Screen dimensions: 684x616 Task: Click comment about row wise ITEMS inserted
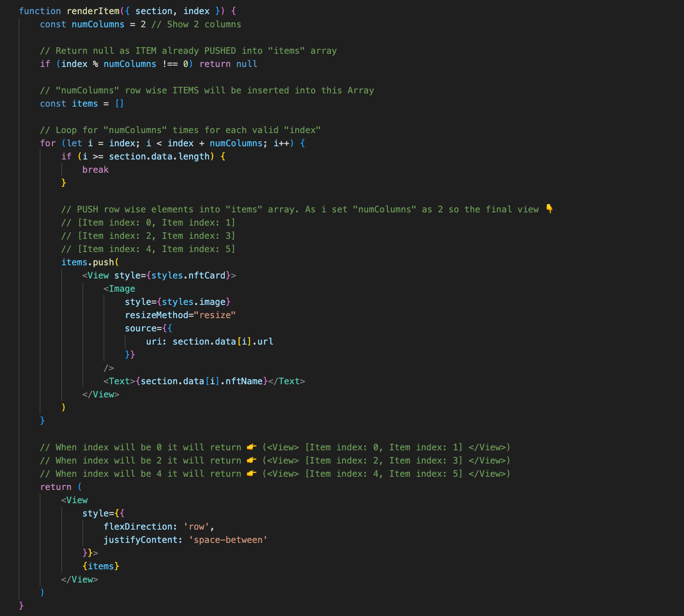[x=207, y=90]
